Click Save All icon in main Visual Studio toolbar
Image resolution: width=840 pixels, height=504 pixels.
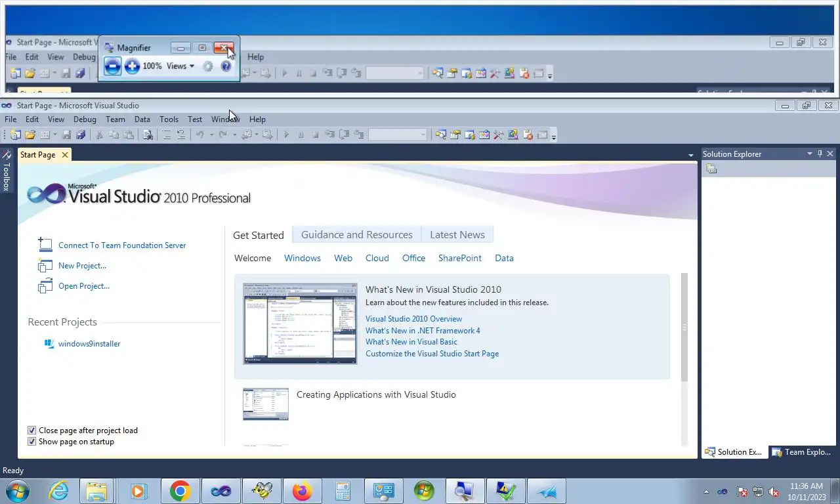tap(80, 135)
